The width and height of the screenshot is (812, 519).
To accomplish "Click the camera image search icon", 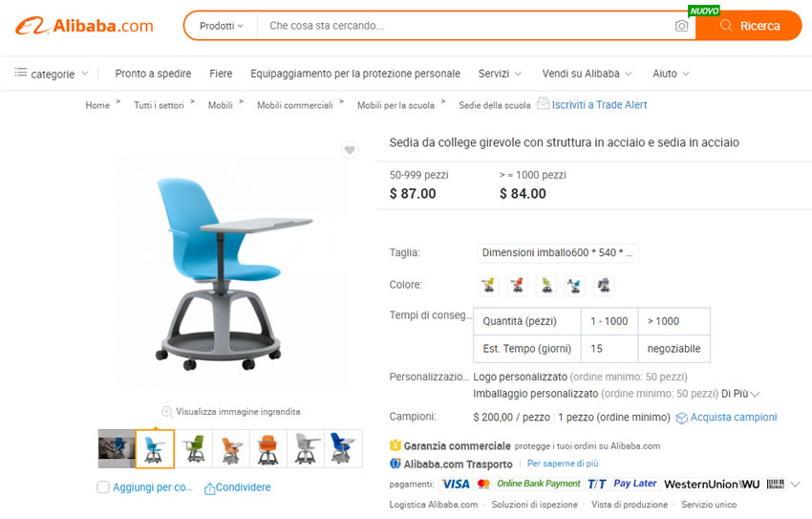I will pyautogui.click(x=681, y=26).
